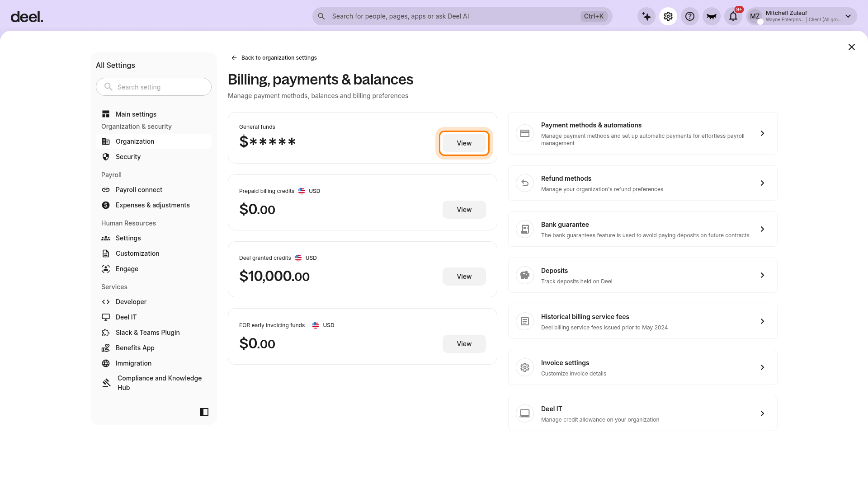
Task: Click the Payroll connect link icon
Action: [x=106, y=190]
